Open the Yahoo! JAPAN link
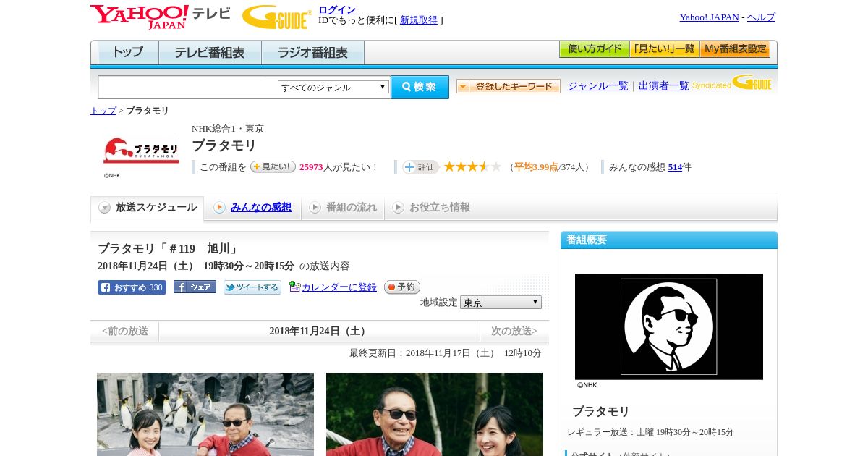The width and height of the screenshot is (868, 456). (x=709, y=17)
